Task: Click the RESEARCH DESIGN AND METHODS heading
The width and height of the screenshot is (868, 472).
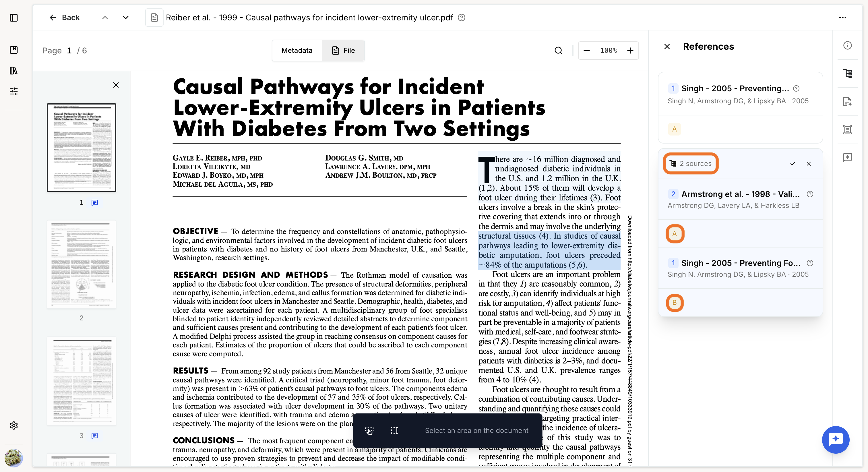Action: pos(250,275)
